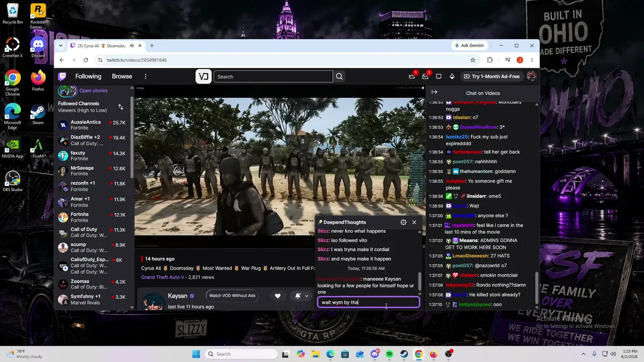Open the Chrome extensions puzzle icon
Viewport: 644px width, 362px height.
point(490,60)
